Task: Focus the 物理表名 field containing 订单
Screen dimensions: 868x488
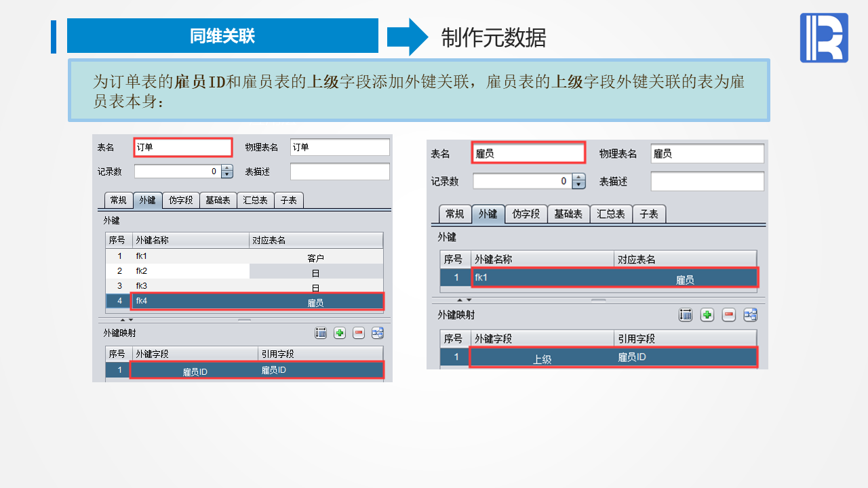Action: (x=340, y=147)
